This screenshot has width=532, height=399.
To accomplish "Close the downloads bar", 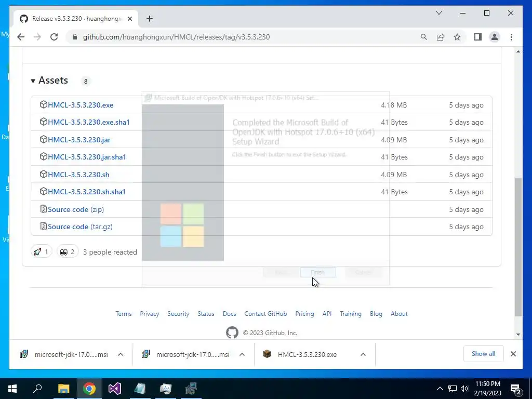I will [513, 354].
